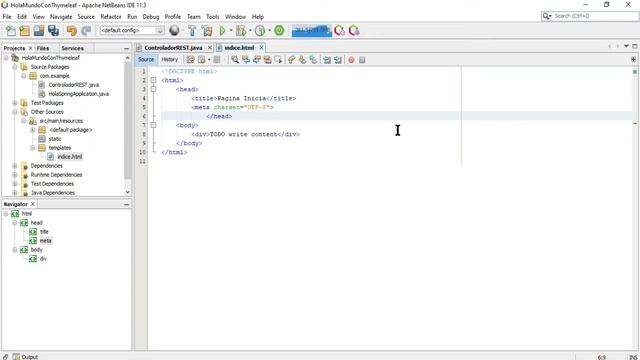Switch to the Source editor view

[x=146, y=60]
